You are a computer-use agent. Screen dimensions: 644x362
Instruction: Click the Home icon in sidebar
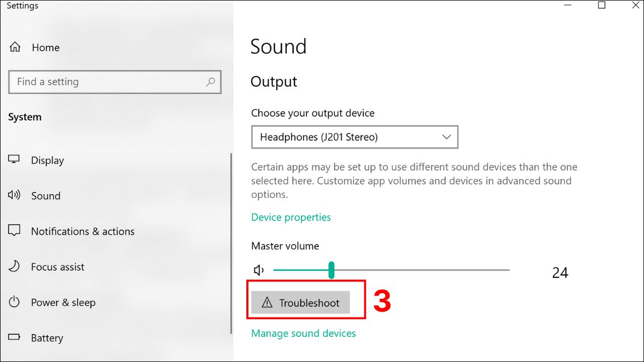(x=16, y=47)
